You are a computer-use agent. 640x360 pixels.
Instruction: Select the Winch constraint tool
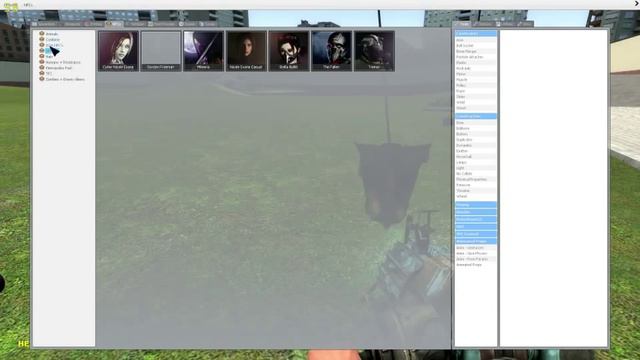click(x=476, y=108)
